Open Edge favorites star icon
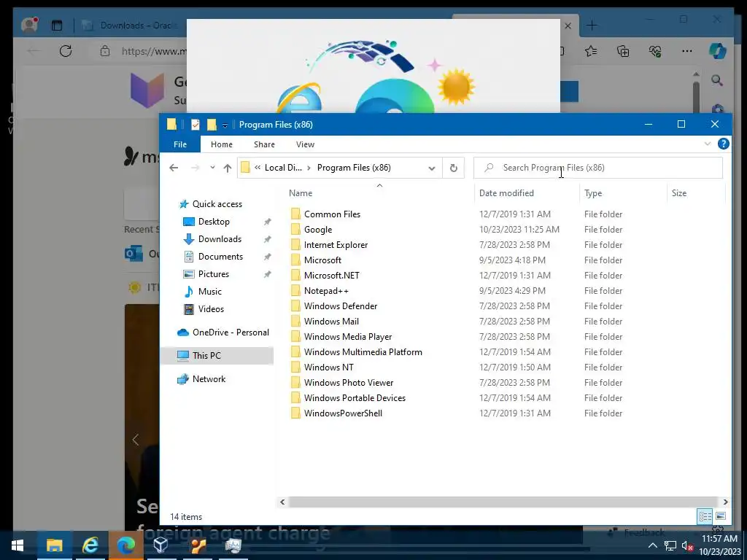 (x=591, y=51)
